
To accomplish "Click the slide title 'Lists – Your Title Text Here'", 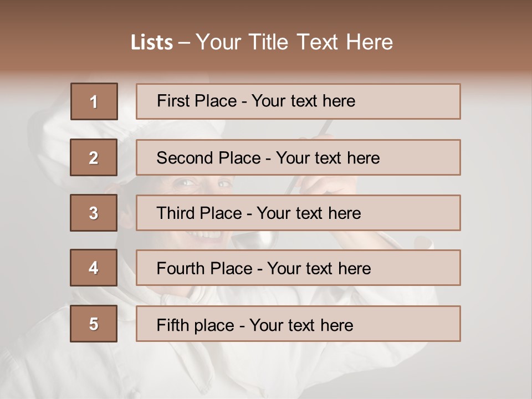I will (262, 42).
